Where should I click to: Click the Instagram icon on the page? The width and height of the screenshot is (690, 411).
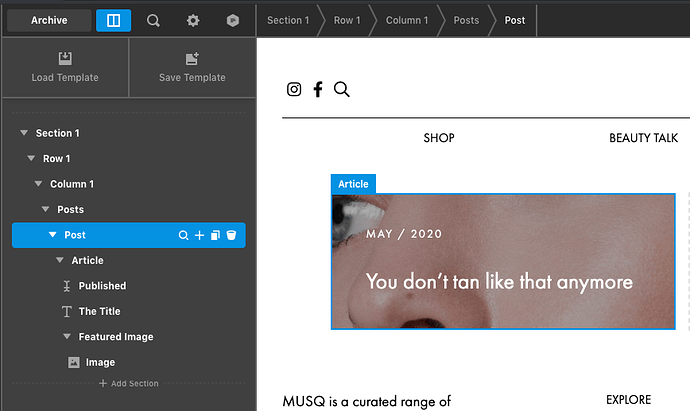294,90
